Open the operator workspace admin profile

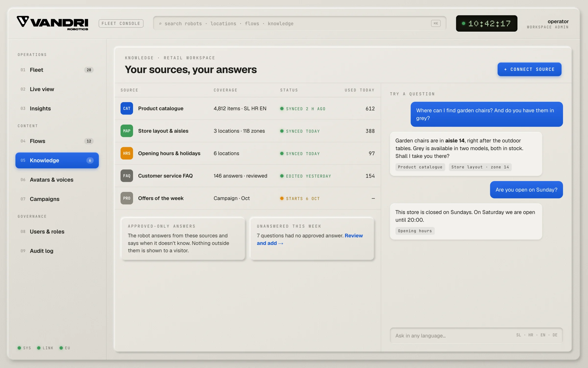548,24
